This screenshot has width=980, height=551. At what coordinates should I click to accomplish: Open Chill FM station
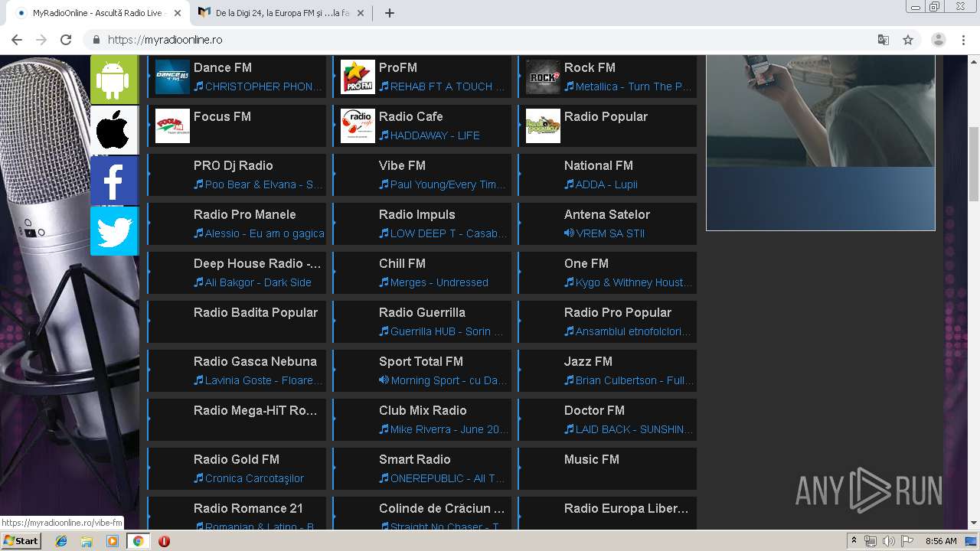(x=423, y=272)
